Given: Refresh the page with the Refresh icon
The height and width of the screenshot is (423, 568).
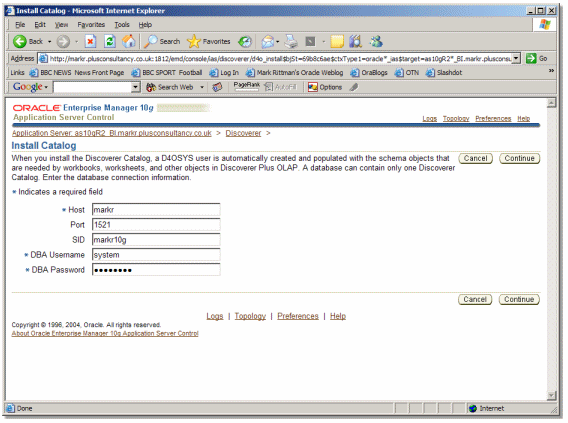Looking at the screenshot, I should pyautogui.click(x=109, y=42).
